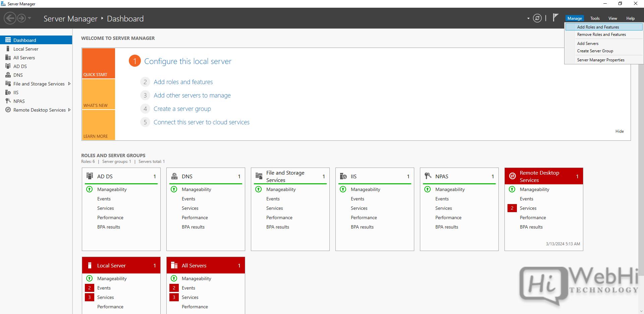Choose Server Manager Properties from menu

600,60
